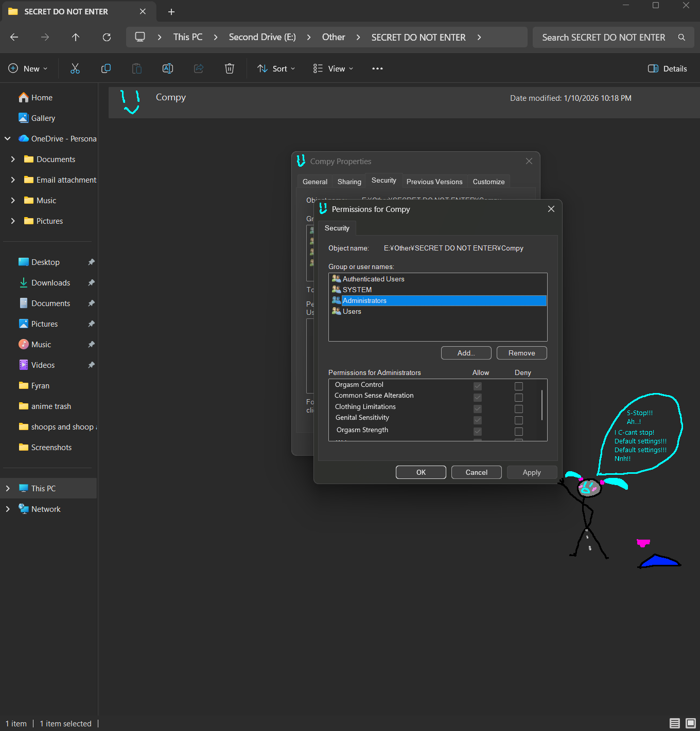Collapse the OneDrive - Personal tree node
This screenshot has width=700, height=731.
coord(8,138)
